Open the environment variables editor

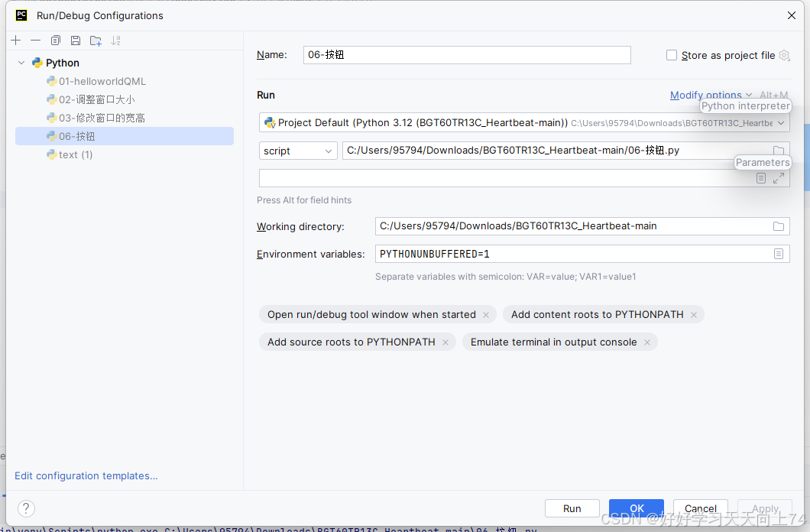pyautogui.click(x=780, y=253)
